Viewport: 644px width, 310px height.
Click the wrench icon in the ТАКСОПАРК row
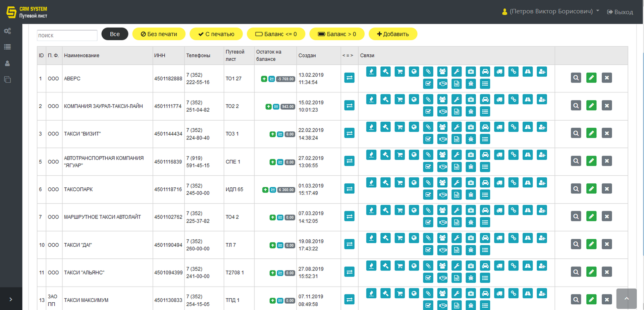click(x=457, y=183)
